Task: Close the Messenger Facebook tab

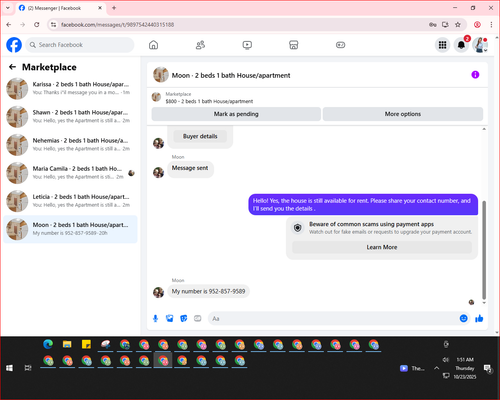Action: [100, 8]
